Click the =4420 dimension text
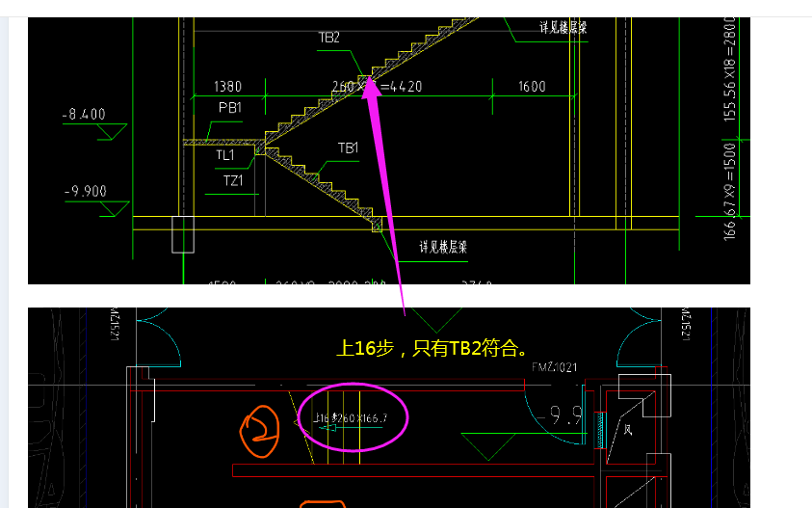This screenshot has height=508, width=812. (x=402, y=87)
